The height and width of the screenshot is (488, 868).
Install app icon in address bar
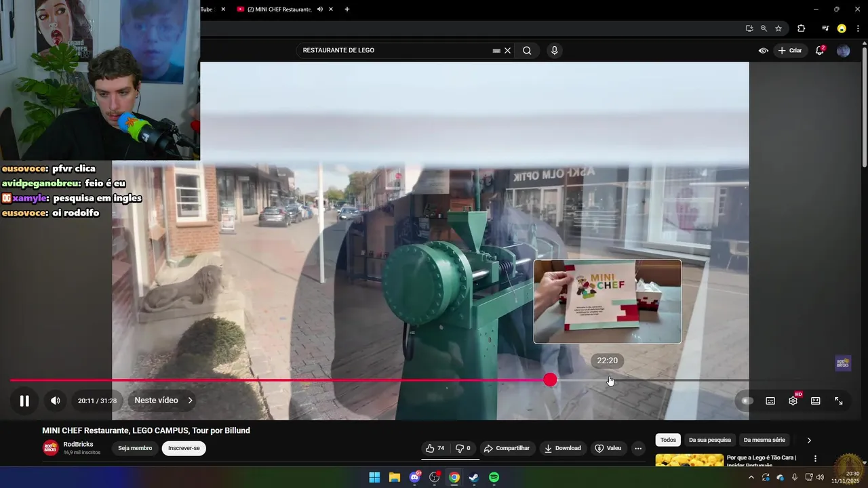click(749, 28)
